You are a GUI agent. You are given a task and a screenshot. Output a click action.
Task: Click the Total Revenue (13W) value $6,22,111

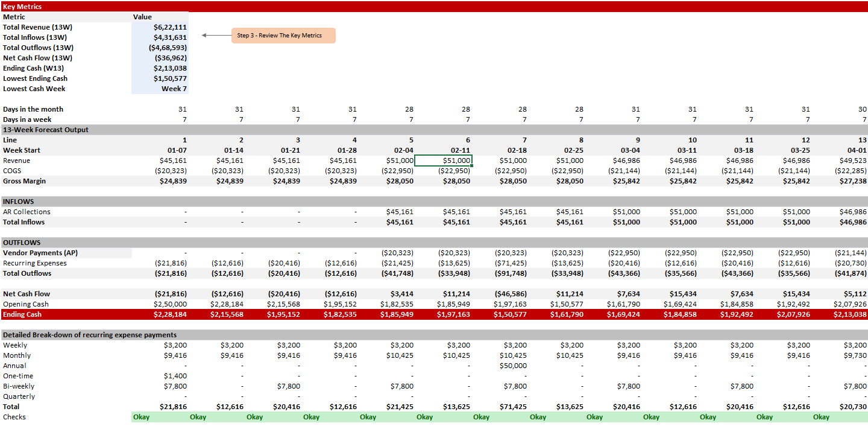[x=170, y=27]
